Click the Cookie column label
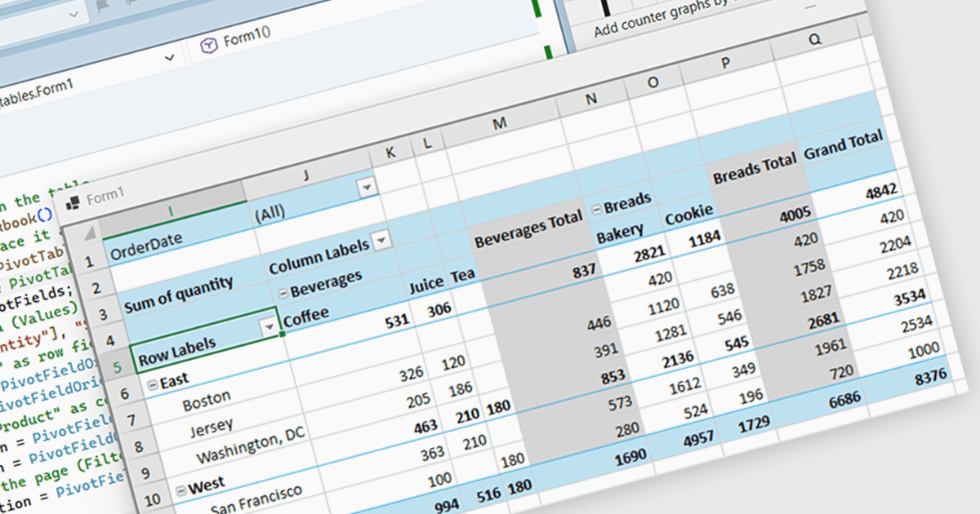 pos(688,216)
